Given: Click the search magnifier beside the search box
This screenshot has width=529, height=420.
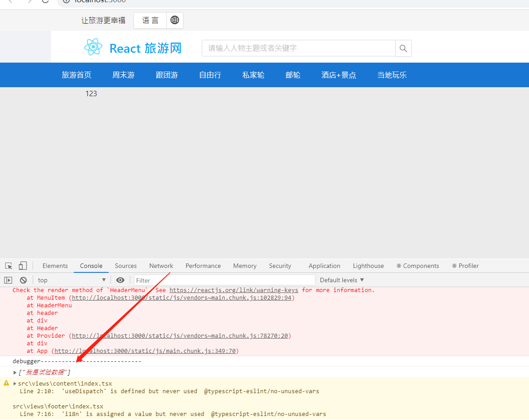Looking at the screenshot, I should pos(402,48).
